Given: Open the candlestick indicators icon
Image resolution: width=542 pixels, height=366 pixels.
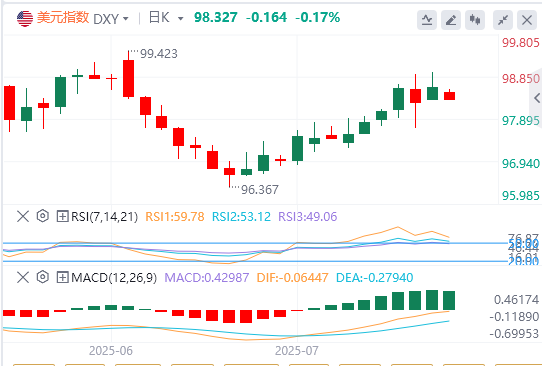Looking at the screenshot, I should point(475,20).
